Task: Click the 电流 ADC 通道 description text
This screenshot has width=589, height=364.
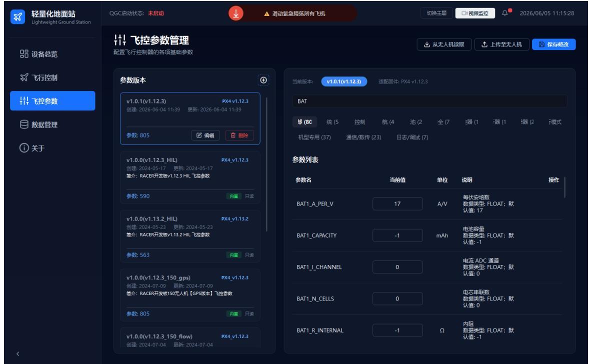Action: pyautogui.click(x=481, y=260)
